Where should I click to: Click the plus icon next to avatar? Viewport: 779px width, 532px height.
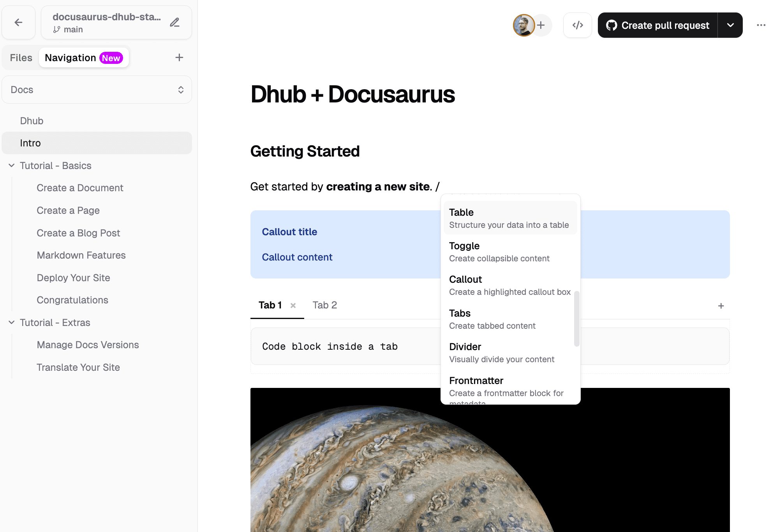(x=541, y=25)
